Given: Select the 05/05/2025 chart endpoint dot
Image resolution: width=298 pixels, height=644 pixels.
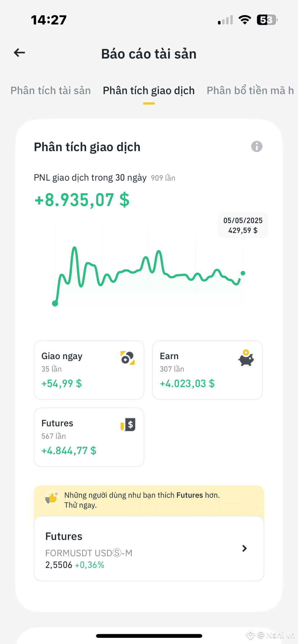Looking at the screenshot, I should [243, 273].
